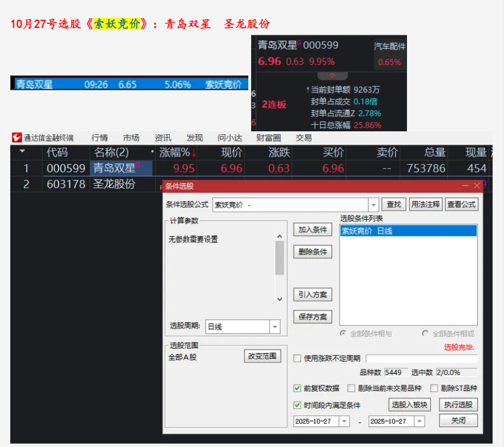Open the 问小达 menu
The height and width of the screenshot is (447, 504).
pos(229,138)
